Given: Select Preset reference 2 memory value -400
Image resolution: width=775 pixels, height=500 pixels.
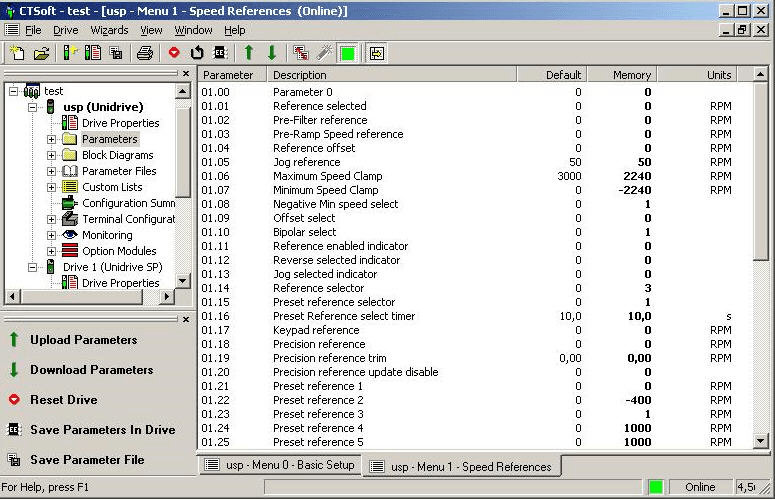Looking at the screenshot, I should coord(638,400).
